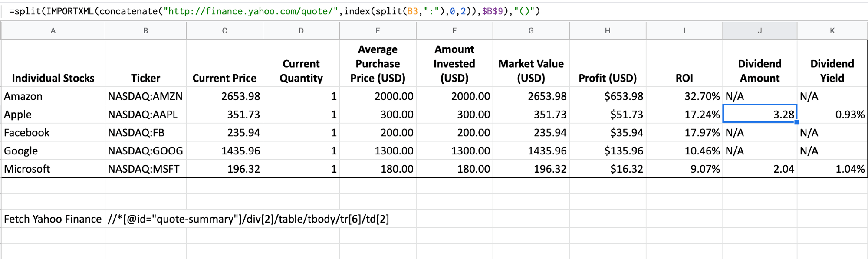Screen dimensions: 868x259
Task: Select the 'NASDAQ:GOOG' ticker cell
Action: point(145,151)
